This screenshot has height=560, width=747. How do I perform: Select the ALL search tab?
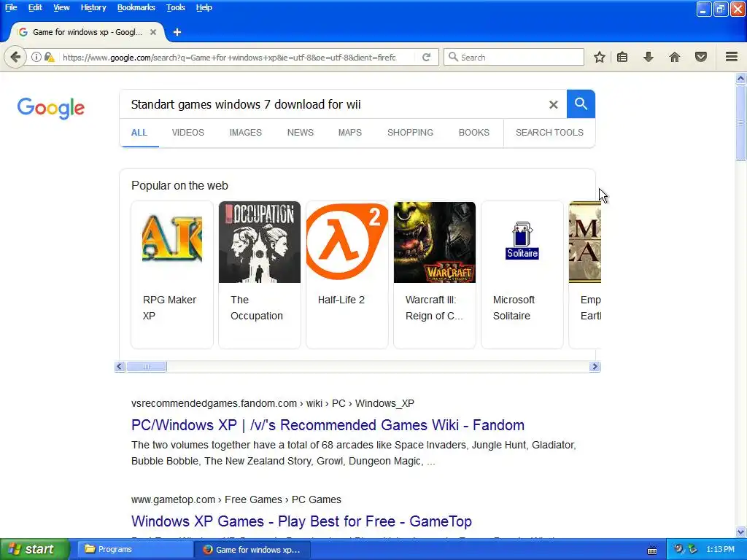pyautogui.click(x=139, y=133)
